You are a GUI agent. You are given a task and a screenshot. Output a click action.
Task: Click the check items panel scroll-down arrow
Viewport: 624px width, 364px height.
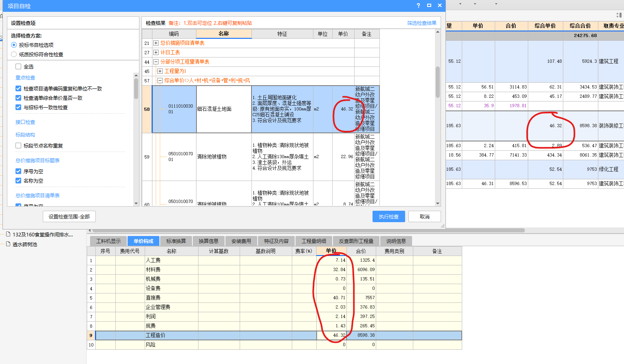pyautogui.click(x=136, y=203)
